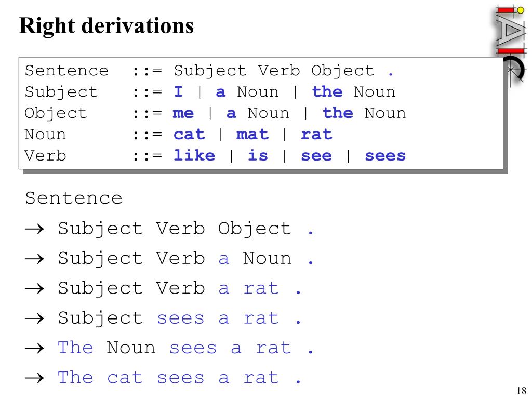Viewport: 532px width, 399px height.
Task: Click the IAIC logo in the corner
Action: coord(510,44)
